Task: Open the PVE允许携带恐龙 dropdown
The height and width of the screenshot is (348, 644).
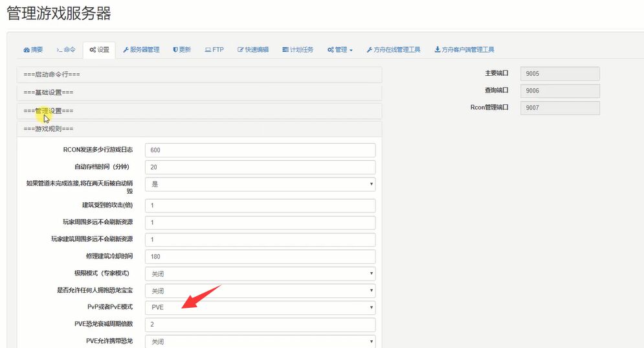Action: pos(260,342)
